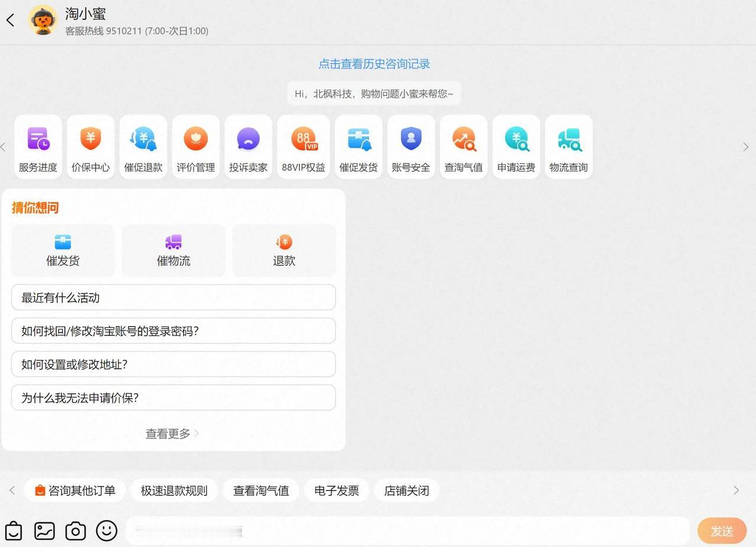The image size is (756, 547).
Task: Choose the 投诉卖家 complain seller icon
Action: [248, 146]
